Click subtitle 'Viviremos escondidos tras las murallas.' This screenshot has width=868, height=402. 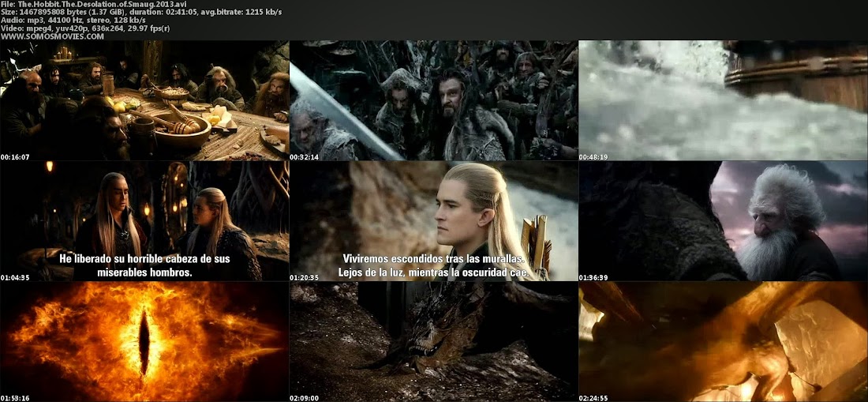pyautogui.click(x=433, y=258)
